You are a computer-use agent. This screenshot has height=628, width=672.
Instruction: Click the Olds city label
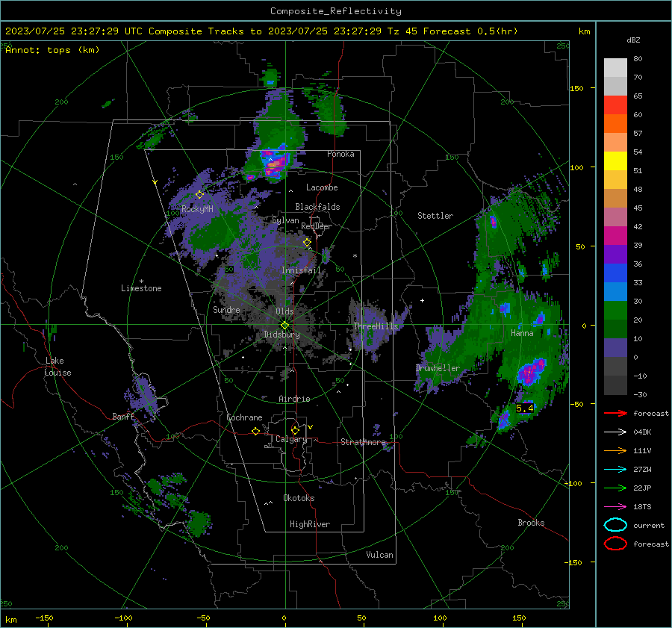pyautogui.click(x=284, y=311)
